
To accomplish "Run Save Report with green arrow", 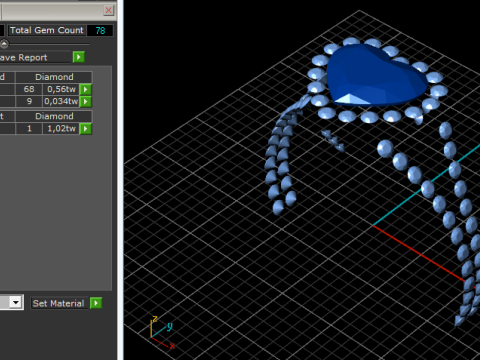I will click(79, 57).
